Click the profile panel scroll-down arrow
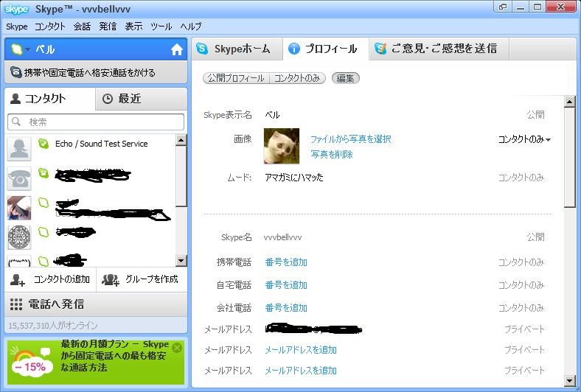This screenshot has height=392, width=581. (569, 380)
